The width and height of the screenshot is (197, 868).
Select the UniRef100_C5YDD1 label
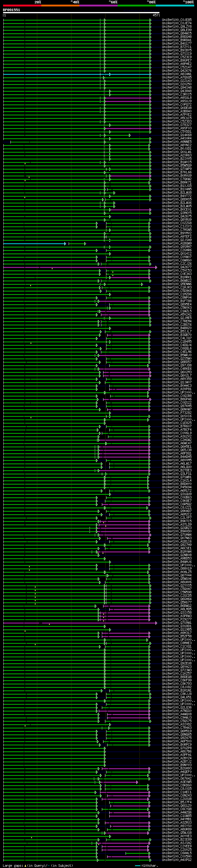tap(177, 132)
